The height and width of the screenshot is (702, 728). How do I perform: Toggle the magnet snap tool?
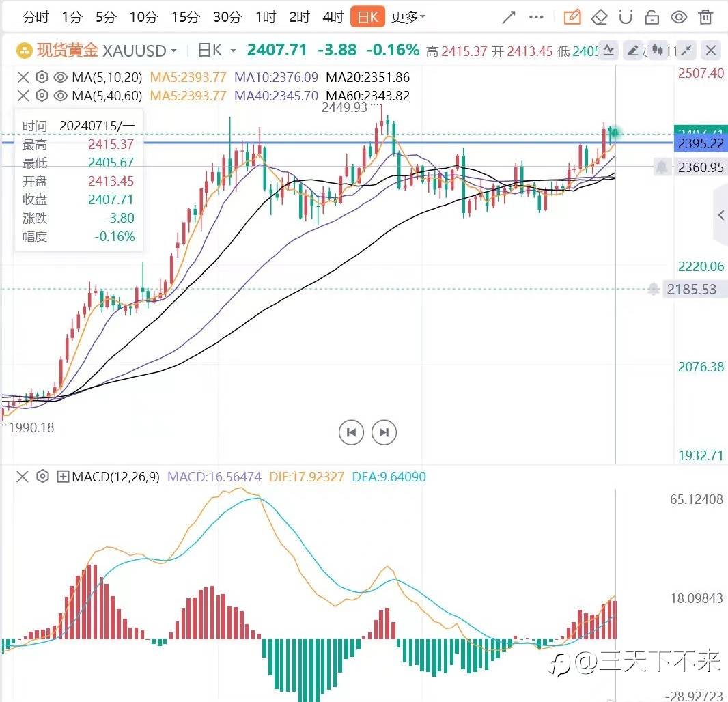click(x=626, y=17)
